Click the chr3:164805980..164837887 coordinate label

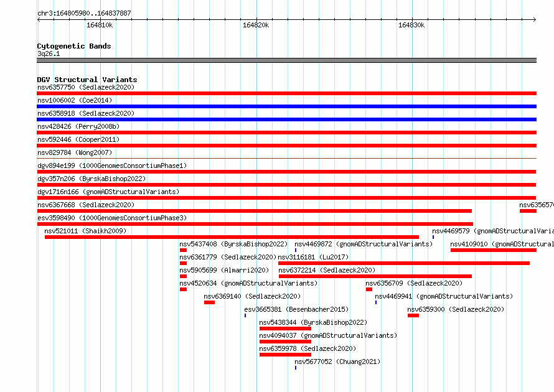84,13
